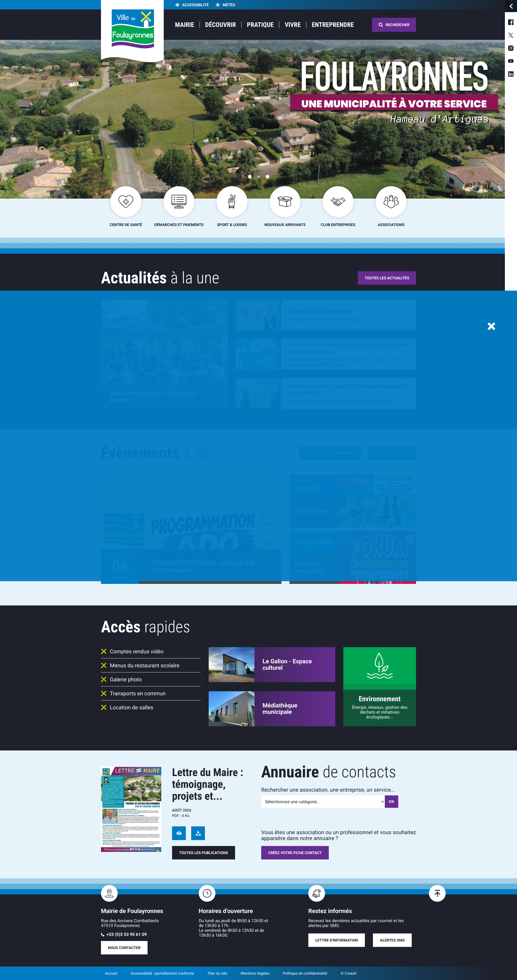Open the YouTube social icon

[511, 61]
